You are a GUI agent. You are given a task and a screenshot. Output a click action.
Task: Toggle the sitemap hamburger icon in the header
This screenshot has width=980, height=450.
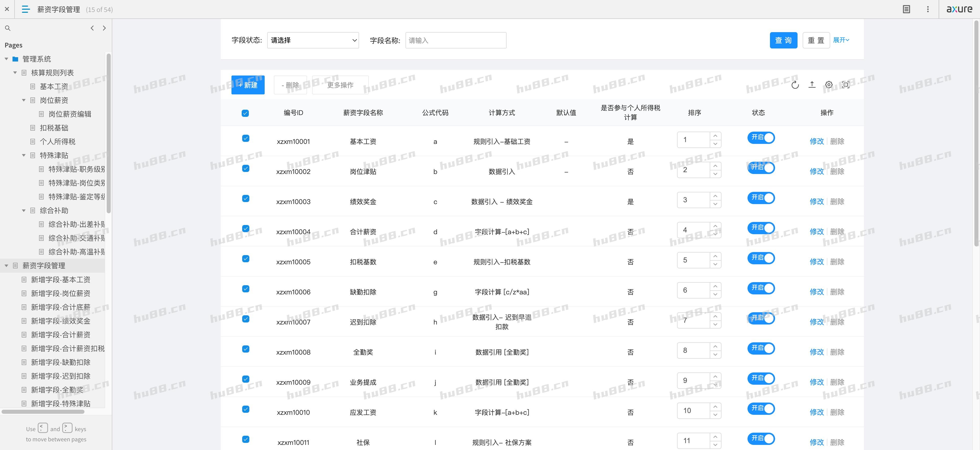pyautogui.click(x=25, y=9)
